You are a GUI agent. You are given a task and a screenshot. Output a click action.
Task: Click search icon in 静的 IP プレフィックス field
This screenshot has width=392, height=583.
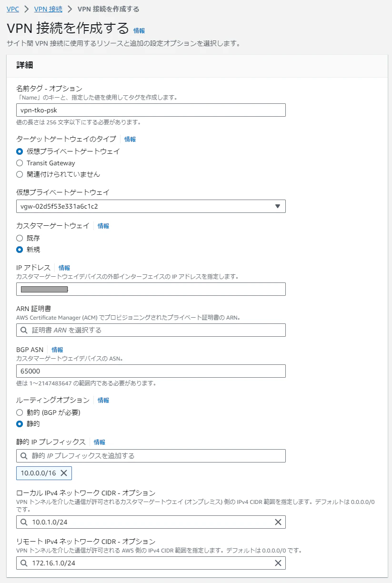pos(24,456)
